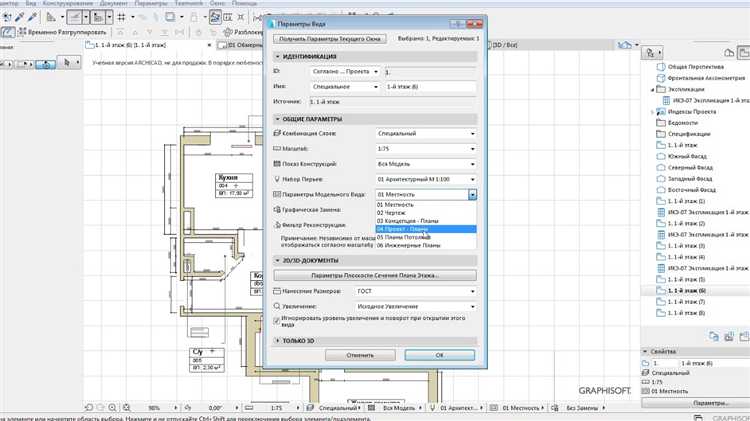Select '02 Чертеж' in the dropdown list

[x=426, y=213]
